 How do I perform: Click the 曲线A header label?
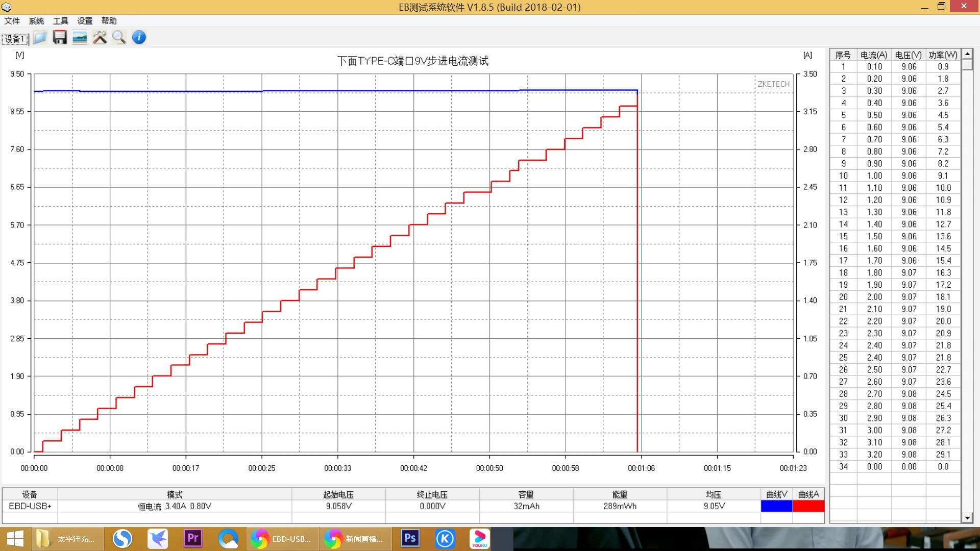(808, 494)
